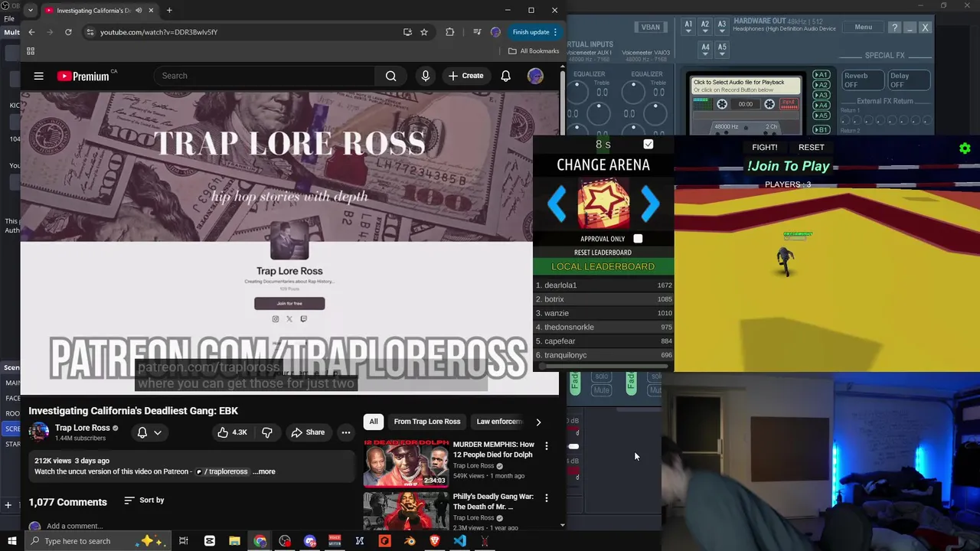Image resolution: width=980 pixels, height=551 pixels.
Task: Open more actions menu under video
Action: pos(346,432)
